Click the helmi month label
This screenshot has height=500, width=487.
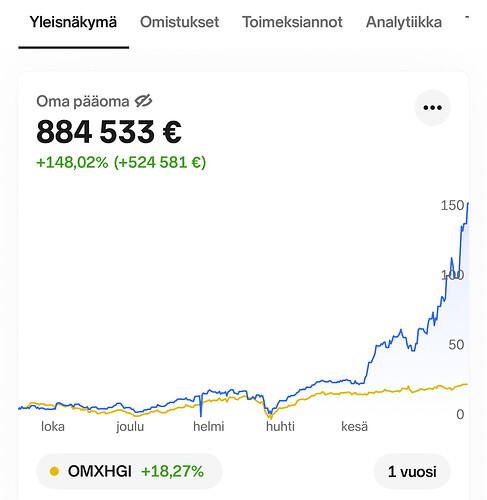(209, 426)
